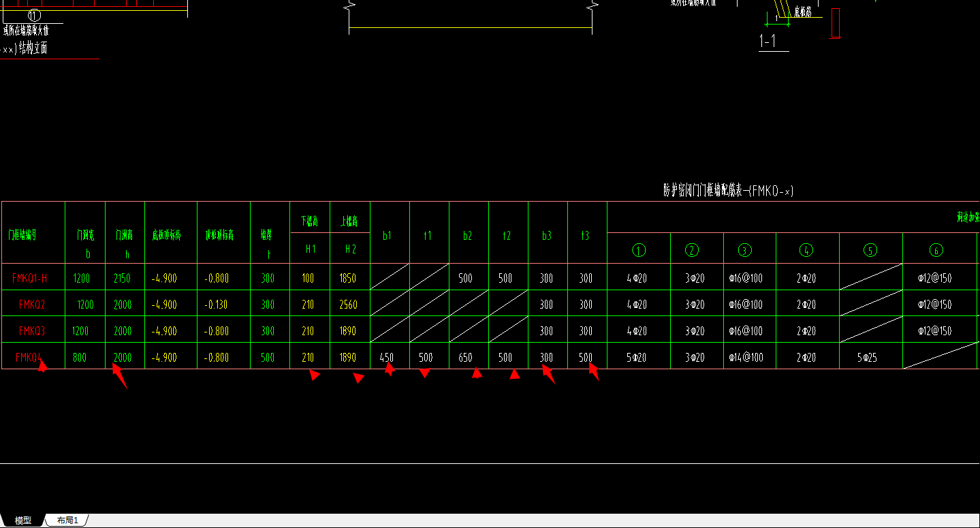This screenshot has height=528, width=980.
Task: Click the 下槛高 header text
Action: tap(310, 221)
